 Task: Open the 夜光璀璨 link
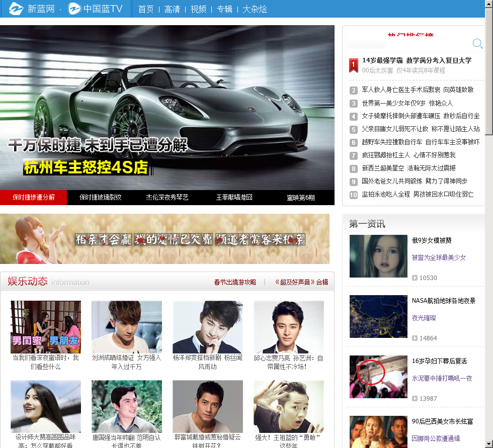[424, 318]
